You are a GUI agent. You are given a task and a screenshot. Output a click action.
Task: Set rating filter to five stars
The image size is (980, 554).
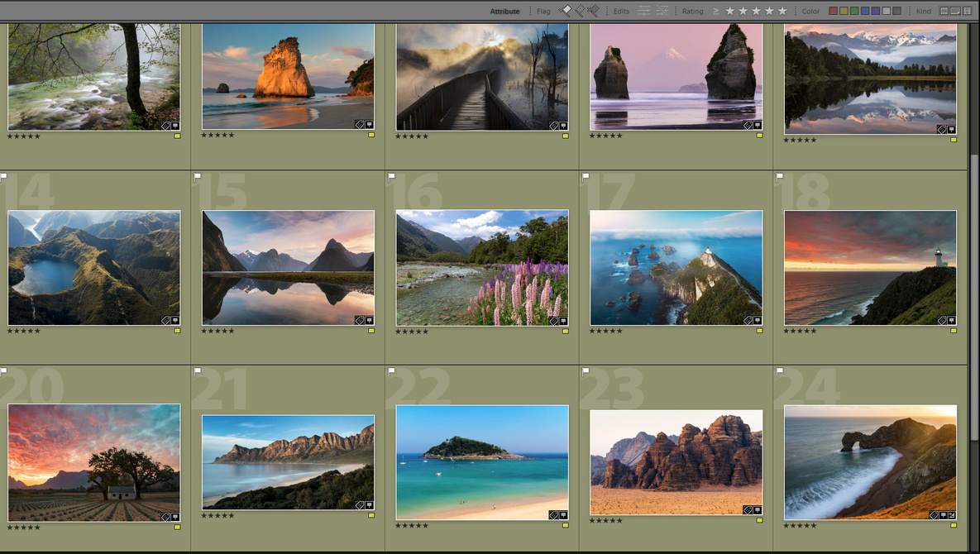coord(782,11)
